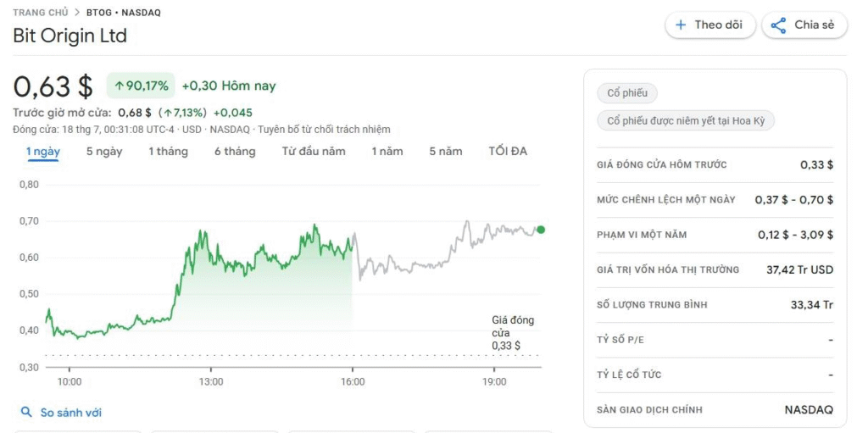Click the MỨC CHÊNH LỆCH MỘT NGÀY label
Viewport: 868px width, 433px height.
coord(666,199)
